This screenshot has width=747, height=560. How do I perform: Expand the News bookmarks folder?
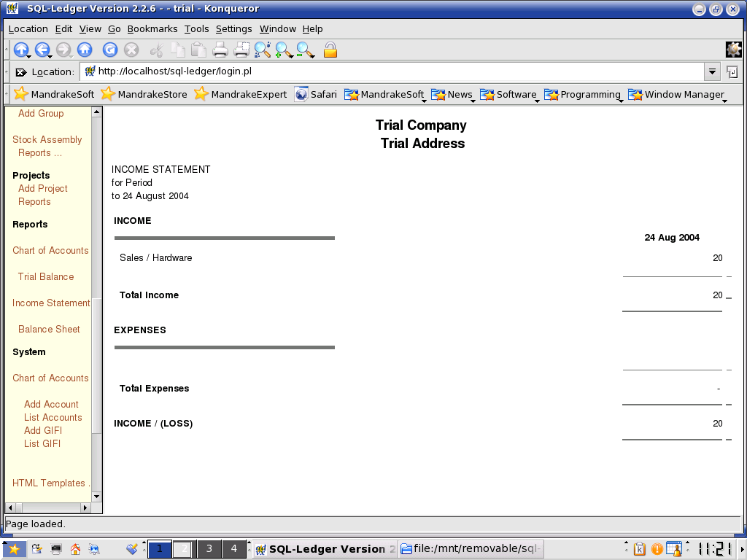[452, 95]
